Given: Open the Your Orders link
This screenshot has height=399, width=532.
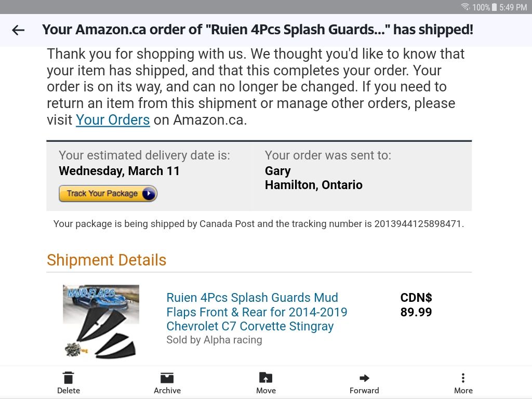Looking at the screenshot, I should (113, 120).
